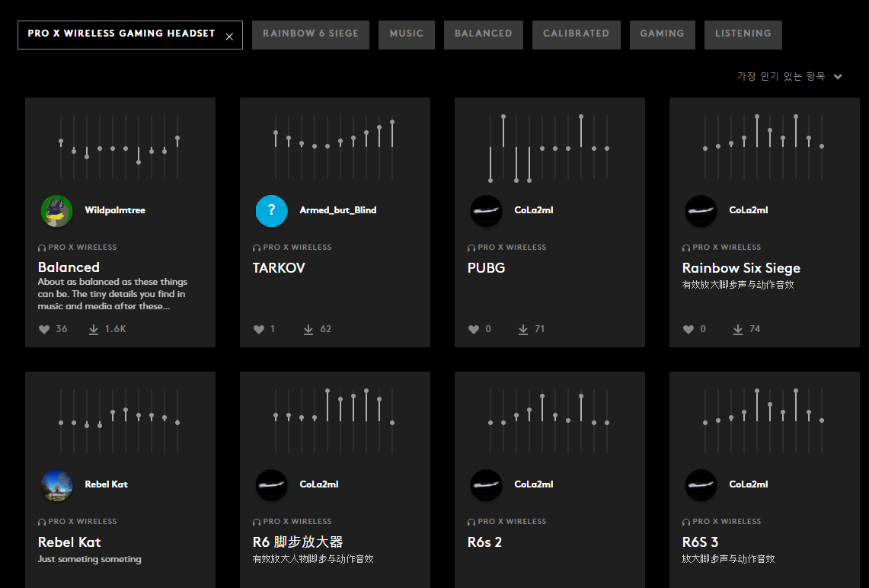Click EQ graph thumbnail on PUBG card

[548, 147]
